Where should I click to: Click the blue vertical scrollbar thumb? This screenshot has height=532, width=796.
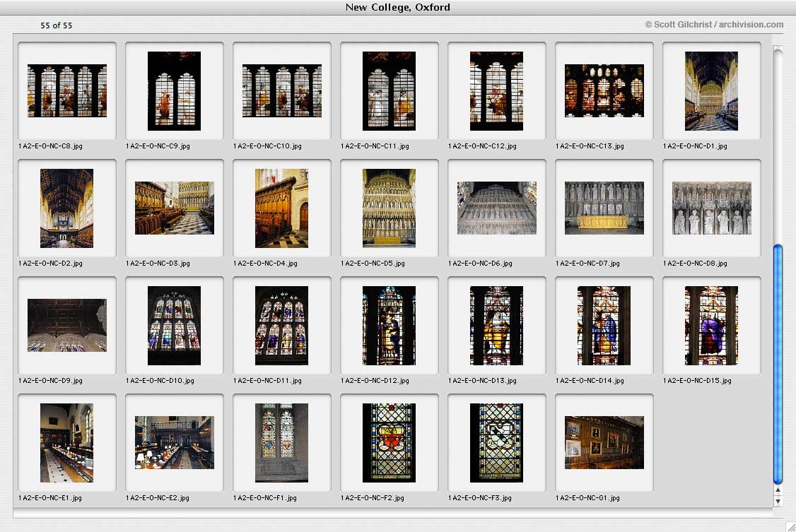[x=778, y=364]
